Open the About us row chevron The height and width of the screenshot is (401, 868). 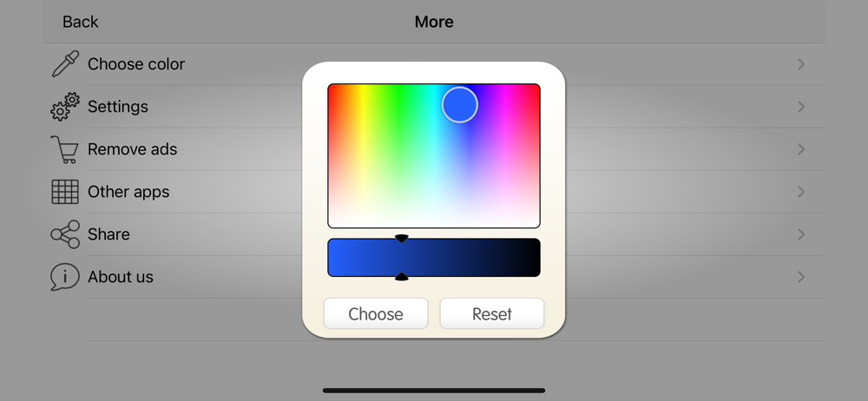point(801,277)
